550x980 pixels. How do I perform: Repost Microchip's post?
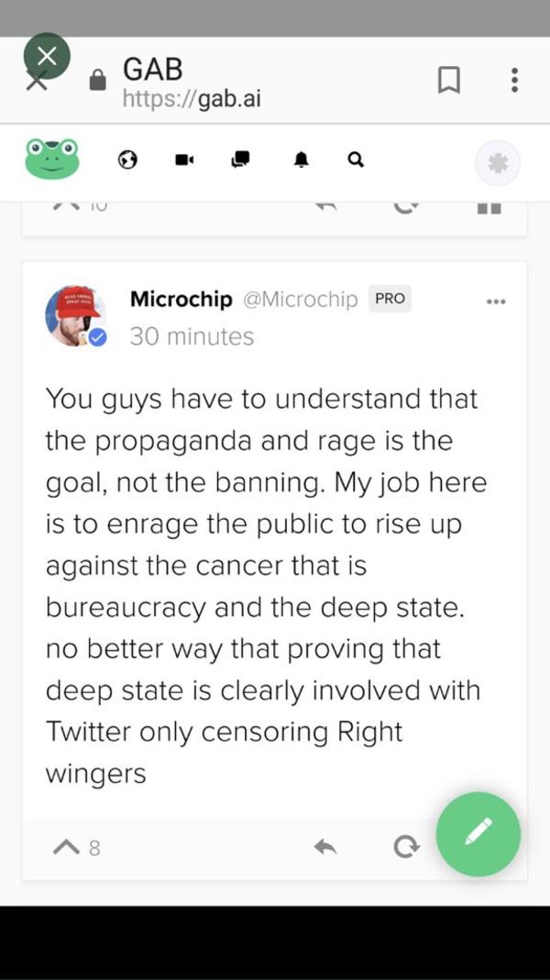tap(406, 846)
